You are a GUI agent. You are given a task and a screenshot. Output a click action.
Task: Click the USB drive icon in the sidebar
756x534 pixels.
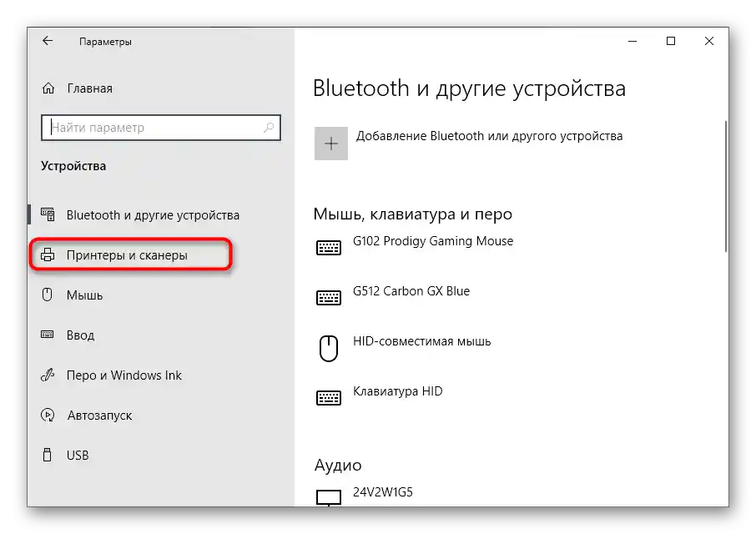48,455
